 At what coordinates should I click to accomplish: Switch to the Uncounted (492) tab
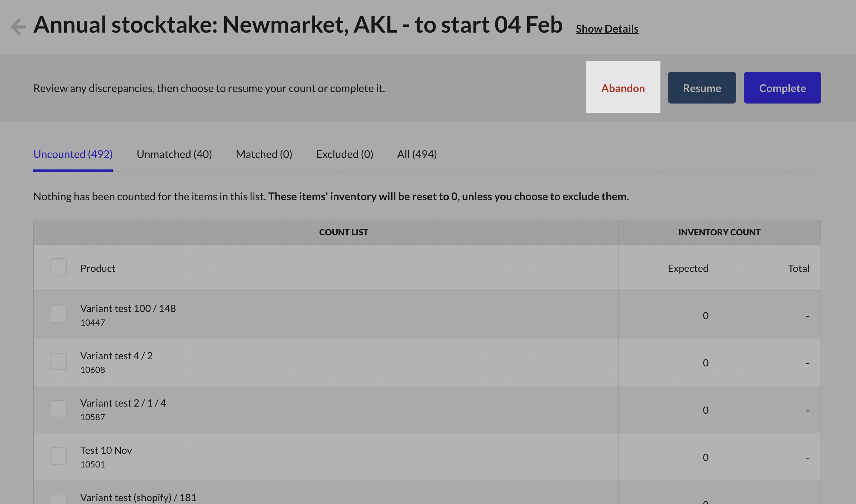(73, 154)
